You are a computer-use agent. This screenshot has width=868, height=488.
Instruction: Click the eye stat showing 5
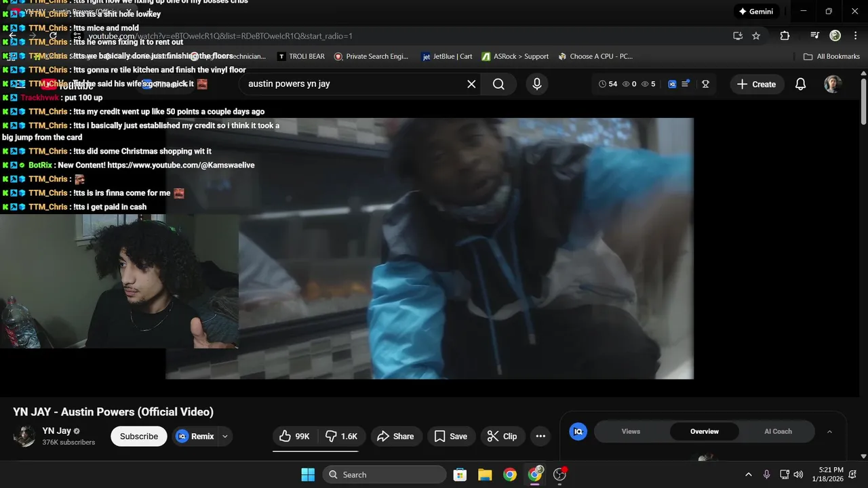(x=648, y=84)
